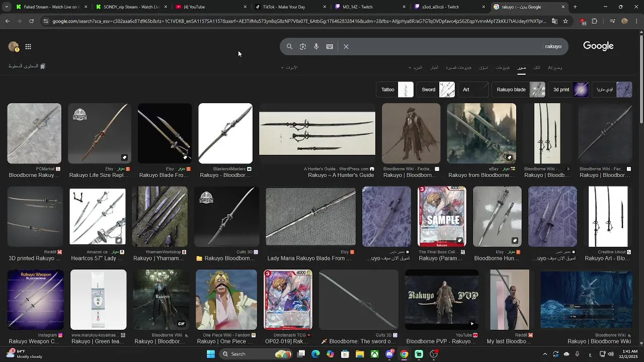This screenshot has width=644, height=362.
Task: Open the PCMarket Bloodborne Rakuyo image
Action: [34, 133]
